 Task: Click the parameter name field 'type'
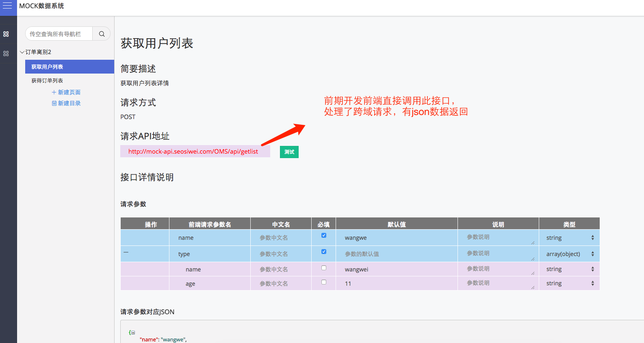tap(210, 254)
